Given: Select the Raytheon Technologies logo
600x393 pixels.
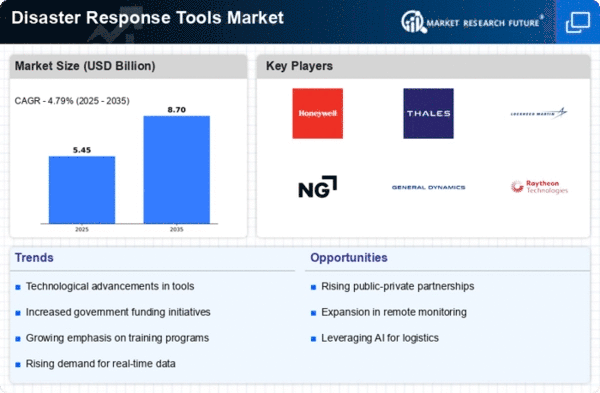Looking at the screenshot, I should click(x=540, y=187).
